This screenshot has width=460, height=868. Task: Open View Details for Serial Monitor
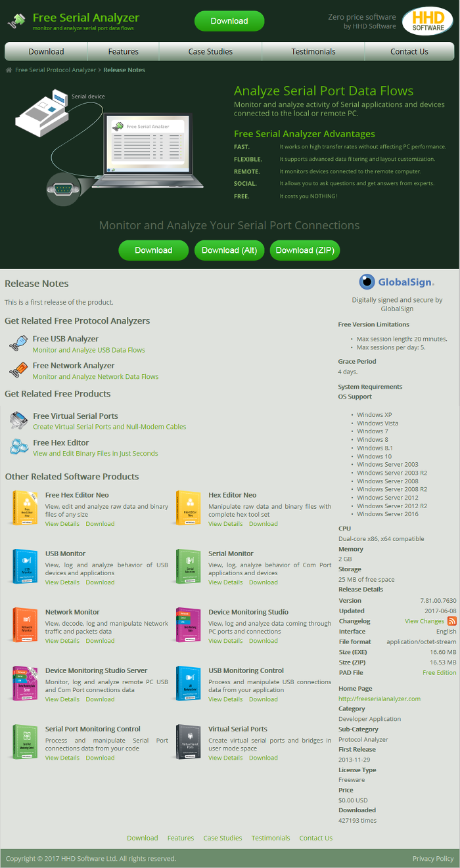point(225,582)
